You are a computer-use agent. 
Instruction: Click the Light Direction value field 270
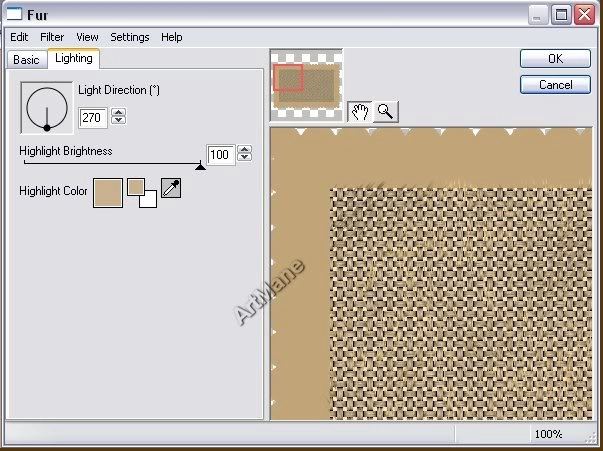tap(93, 117)
